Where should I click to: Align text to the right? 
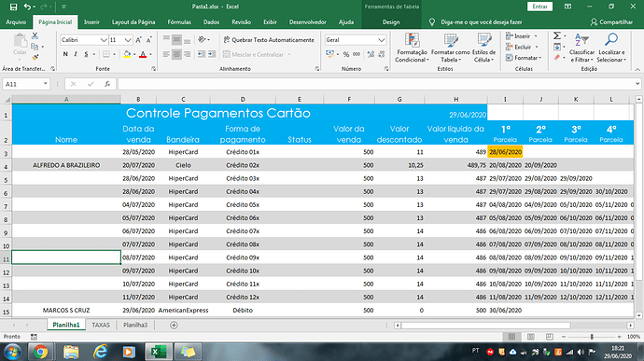point(187,54)
